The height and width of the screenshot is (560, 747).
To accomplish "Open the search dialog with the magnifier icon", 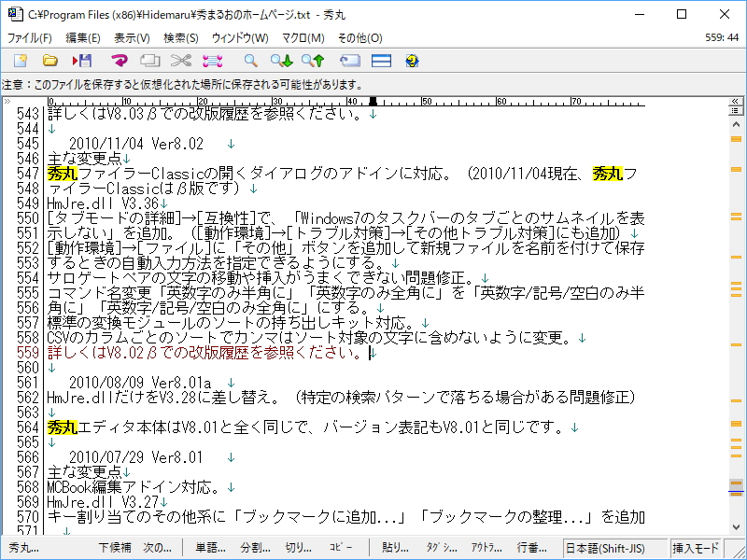I will click(252, 61).
